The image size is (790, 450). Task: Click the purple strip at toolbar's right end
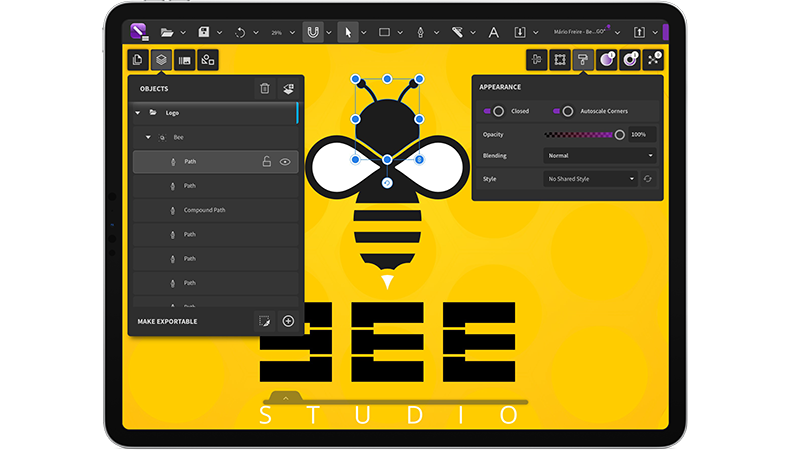pyautogui.click(x=666, y=32)
